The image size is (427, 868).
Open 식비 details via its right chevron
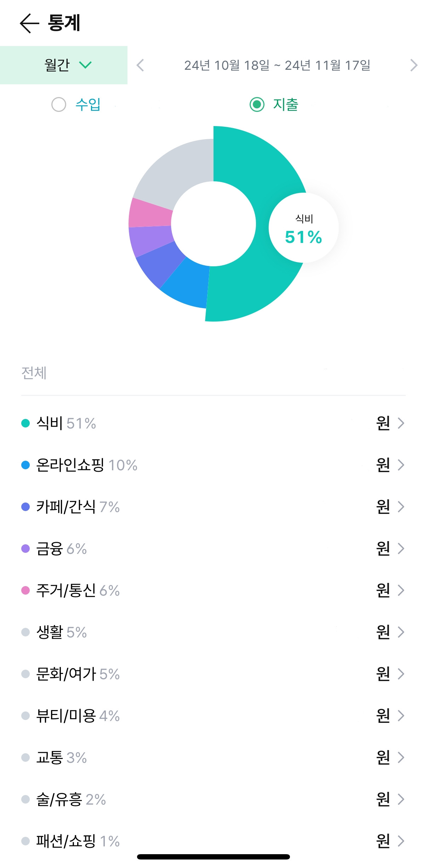tap(401, 423)
